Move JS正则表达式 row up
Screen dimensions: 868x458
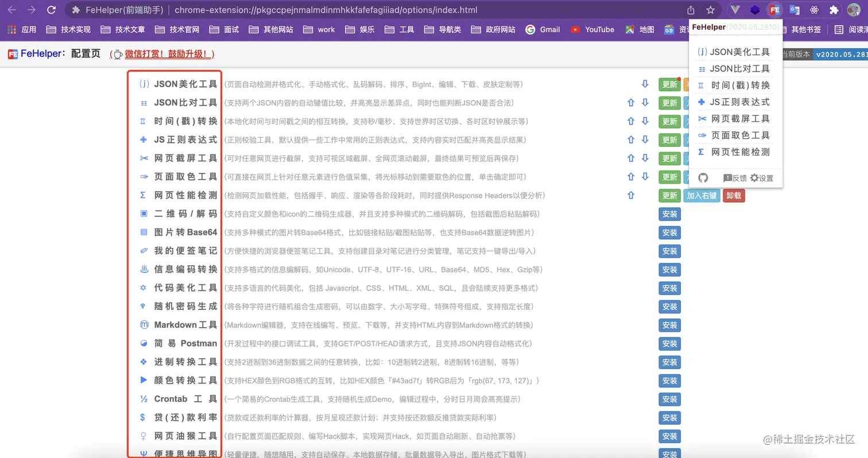coord(631,139)
